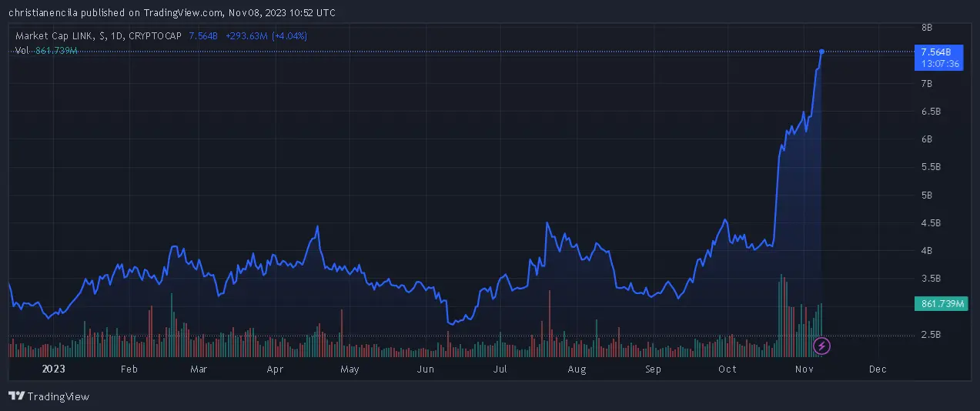This screenshot has height=411, width=980.
Task: Click the May label on time axis
Action: coord(350,369)
